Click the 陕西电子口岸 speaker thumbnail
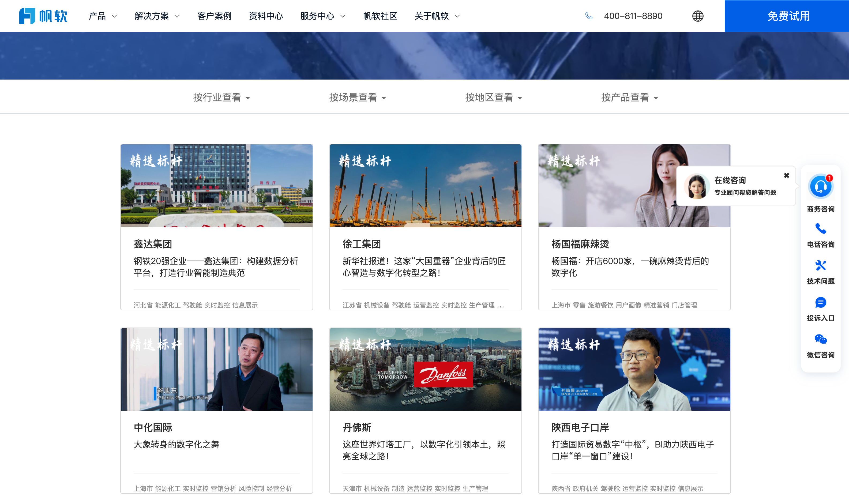This screenshot has height=504, width=849. point(634,369)
